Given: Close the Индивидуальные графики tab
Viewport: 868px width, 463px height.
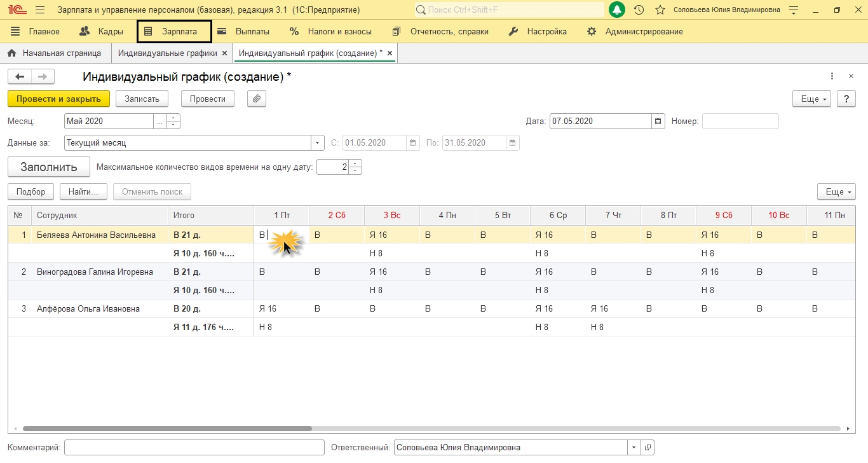Looking at the screenshot, I should coord(225,53).
